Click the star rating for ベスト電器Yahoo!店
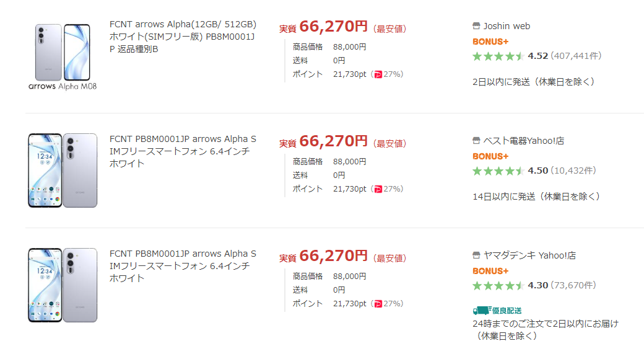 click(x=498, y=171)
